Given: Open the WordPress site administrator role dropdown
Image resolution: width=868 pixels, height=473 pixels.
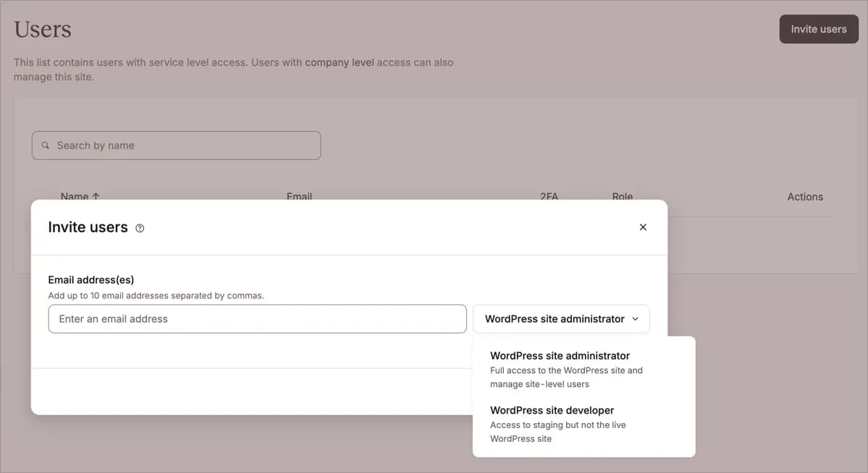Looking at the screenshot, I should pos(561,318).
